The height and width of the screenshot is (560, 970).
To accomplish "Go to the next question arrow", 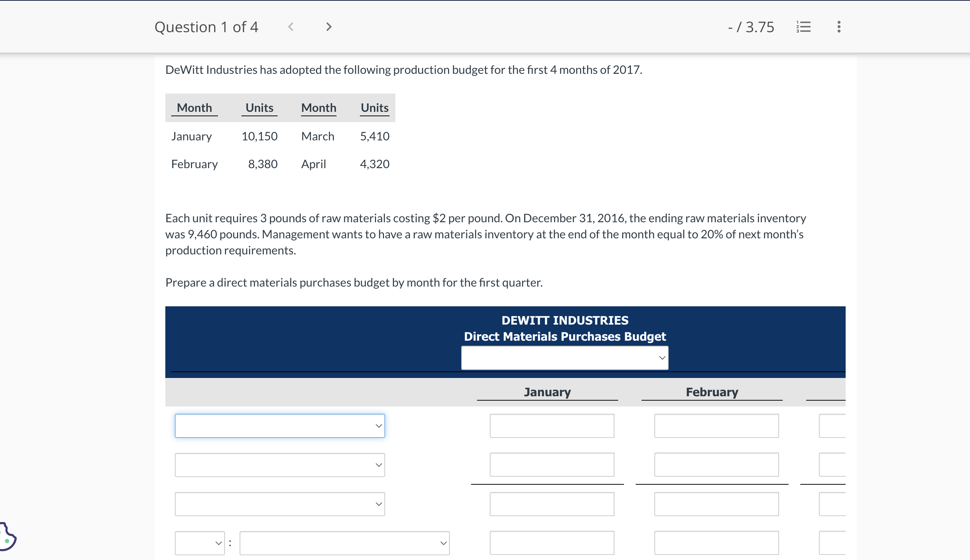I will click(x=328, y=27).
